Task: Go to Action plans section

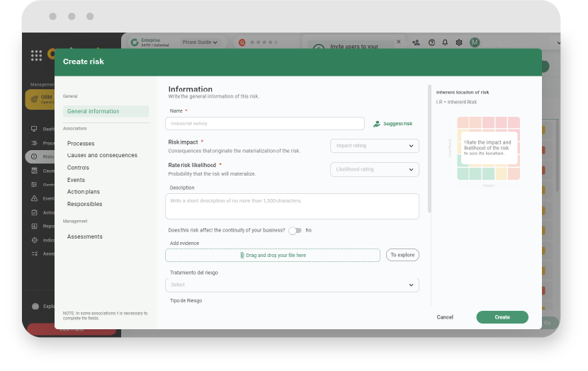Action: tap(85, 192)
